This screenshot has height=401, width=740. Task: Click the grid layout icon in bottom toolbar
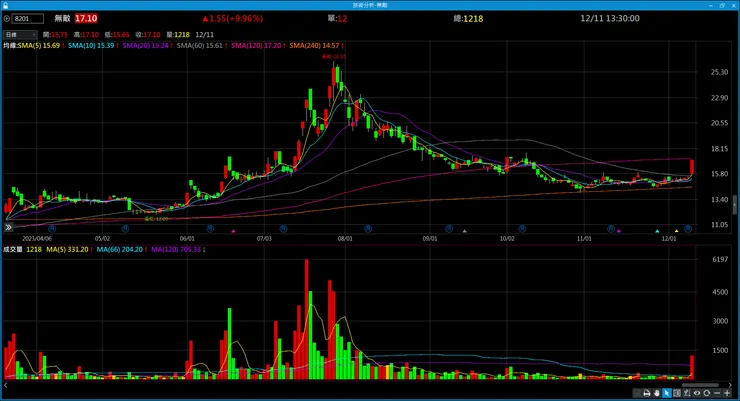coord(677,393)
